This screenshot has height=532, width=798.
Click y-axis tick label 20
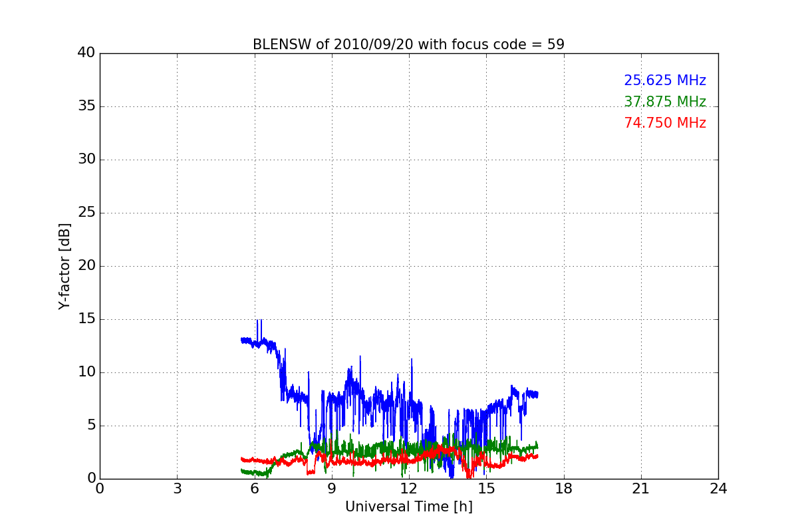click(x=86, y=266)
